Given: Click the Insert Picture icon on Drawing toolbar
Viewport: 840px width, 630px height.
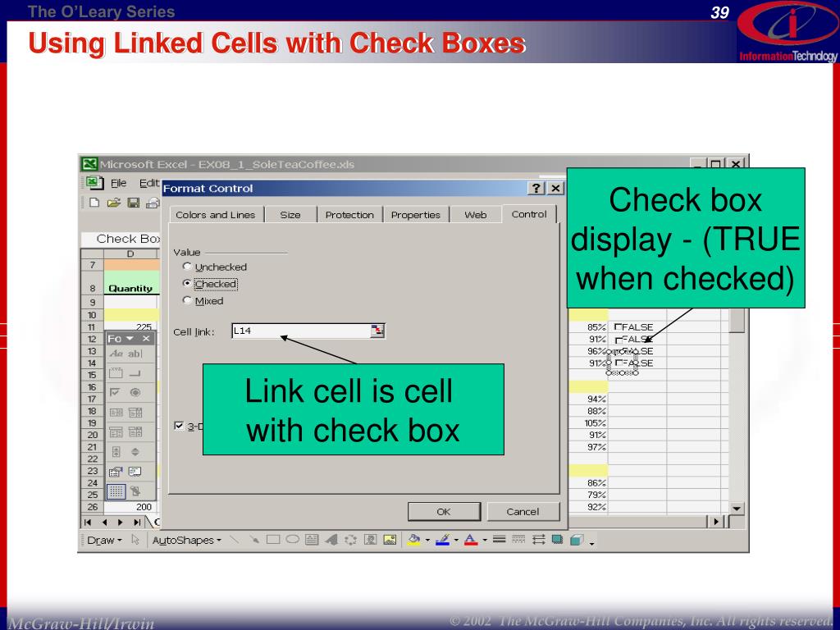Looking at the screenshot, I should [x=390, y=540].
